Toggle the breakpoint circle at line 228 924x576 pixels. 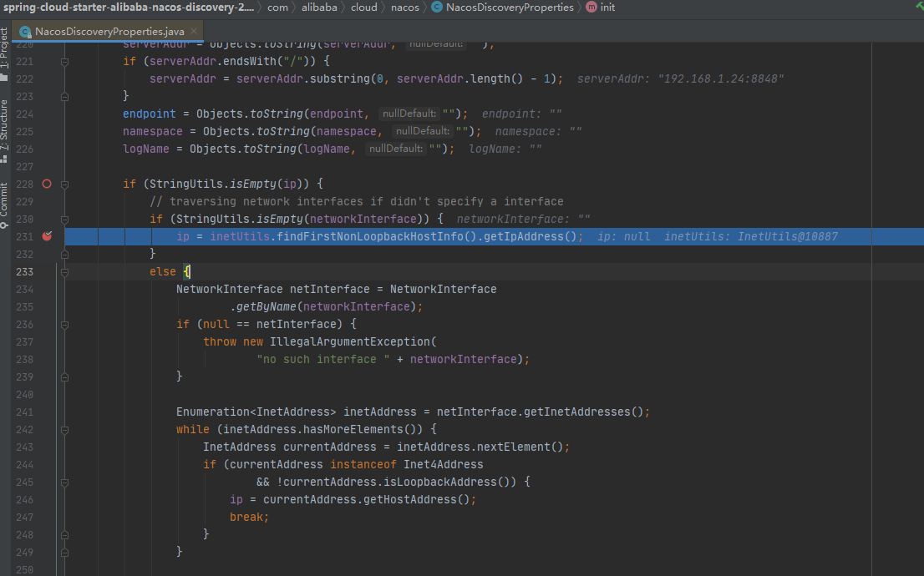pos(46,184)
